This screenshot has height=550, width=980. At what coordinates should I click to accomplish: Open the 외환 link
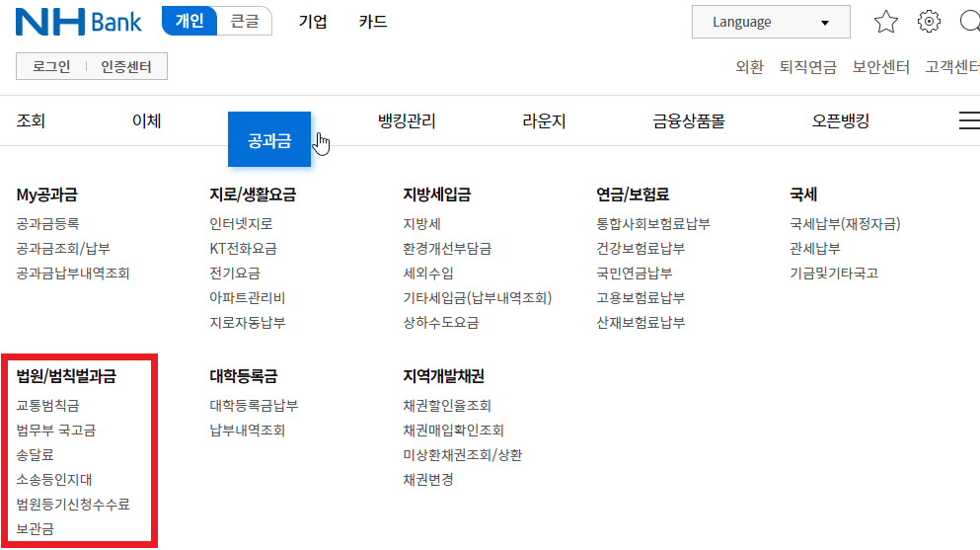749,67
